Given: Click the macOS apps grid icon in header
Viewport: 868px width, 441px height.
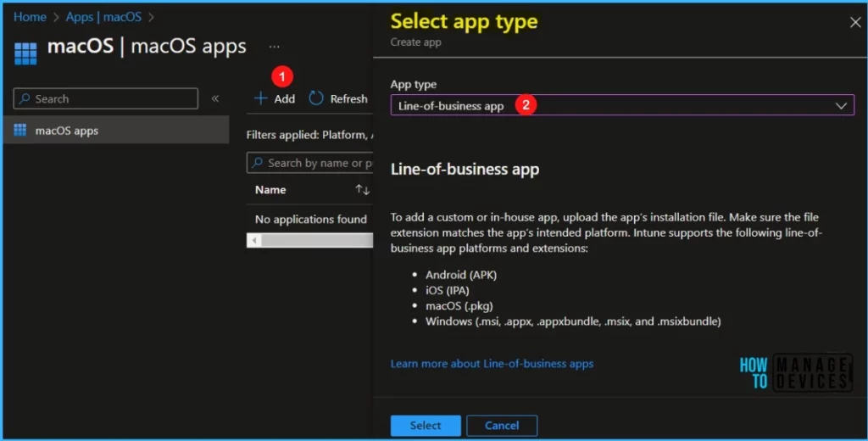Looking at the screenshot, I should click(25, 53).
